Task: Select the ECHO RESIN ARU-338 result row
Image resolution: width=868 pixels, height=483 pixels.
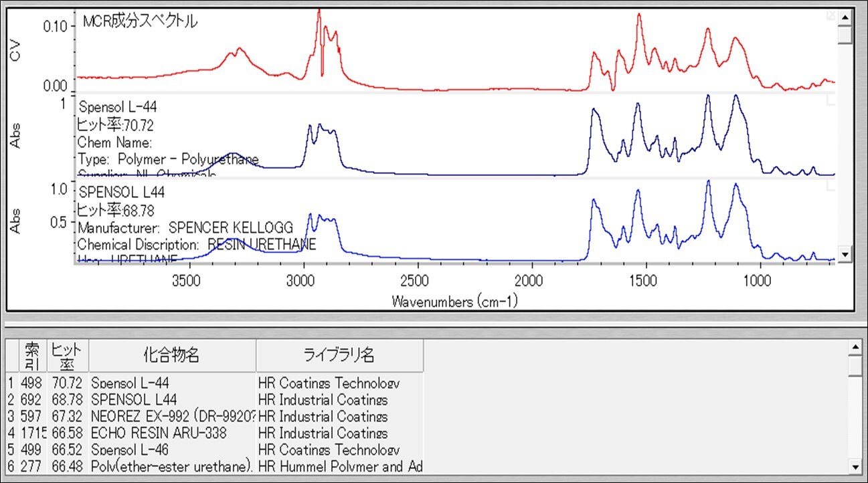Action: coord(215,433)
